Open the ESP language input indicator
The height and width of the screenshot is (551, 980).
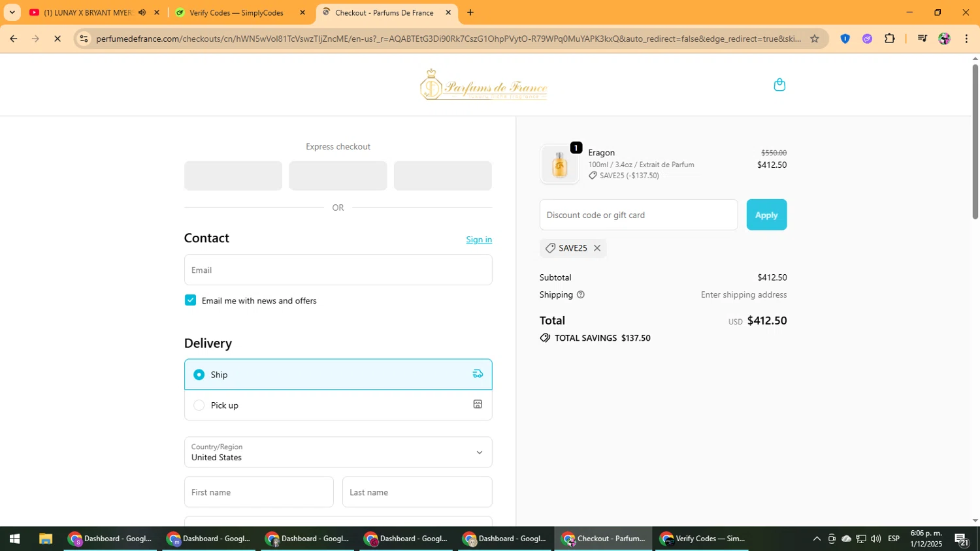(x=894, y=539)
